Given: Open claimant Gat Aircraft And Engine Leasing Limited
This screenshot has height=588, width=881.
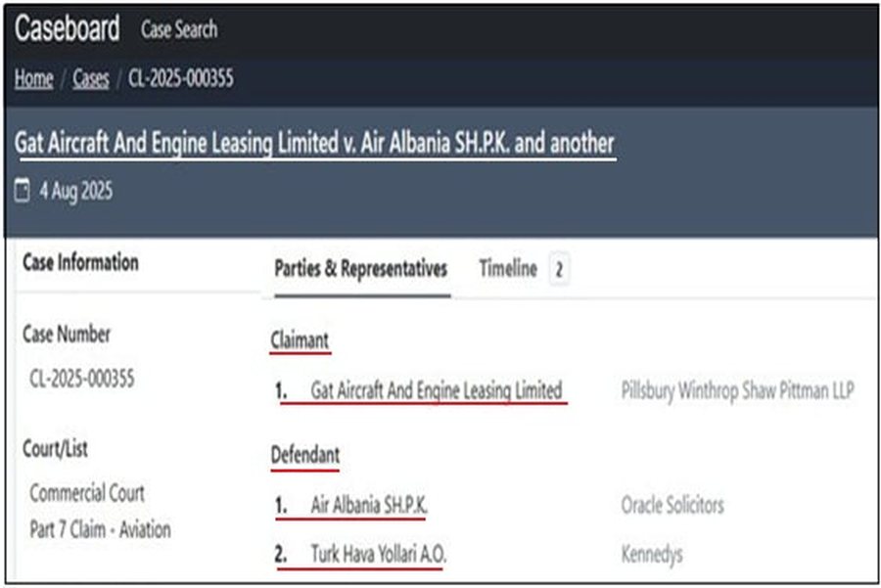Looking at the screenshot, I should [436, 391].
